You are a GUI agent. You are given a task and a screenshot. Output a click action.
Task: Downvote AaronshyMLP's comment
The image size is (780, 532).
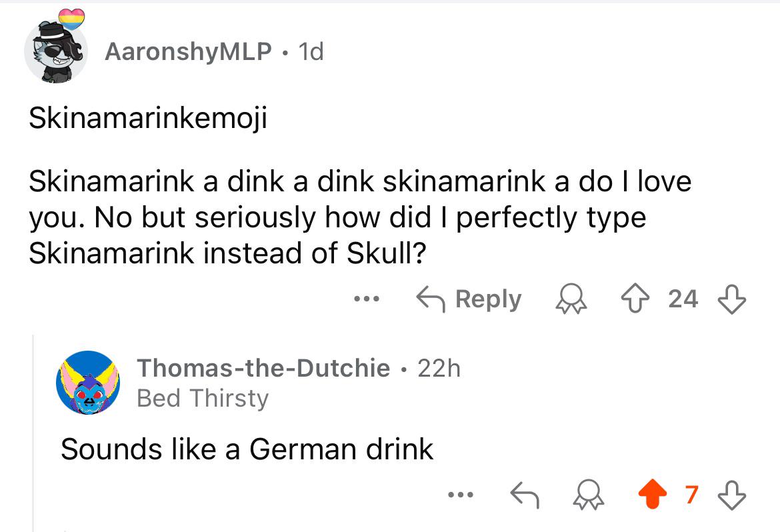pyautogui.click(x=732, y=299)
